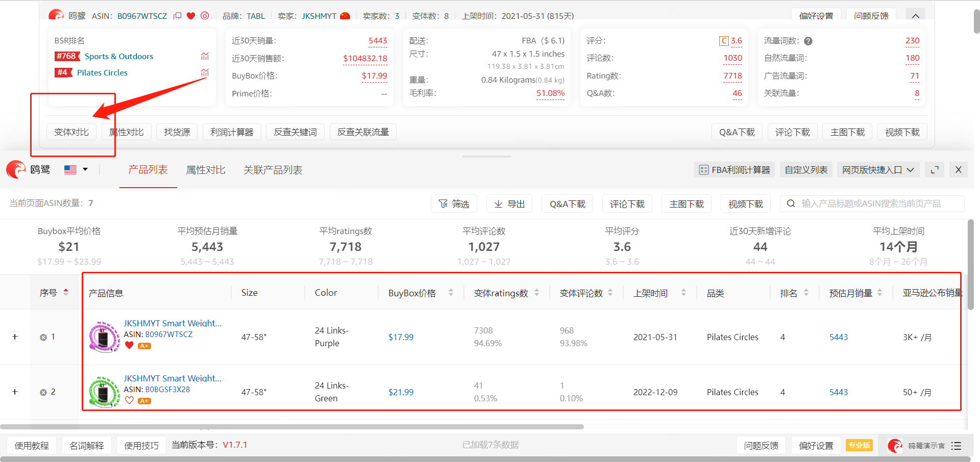Copy the ASIN B0967WTSCZ with the copy icon

coord(177,16)
